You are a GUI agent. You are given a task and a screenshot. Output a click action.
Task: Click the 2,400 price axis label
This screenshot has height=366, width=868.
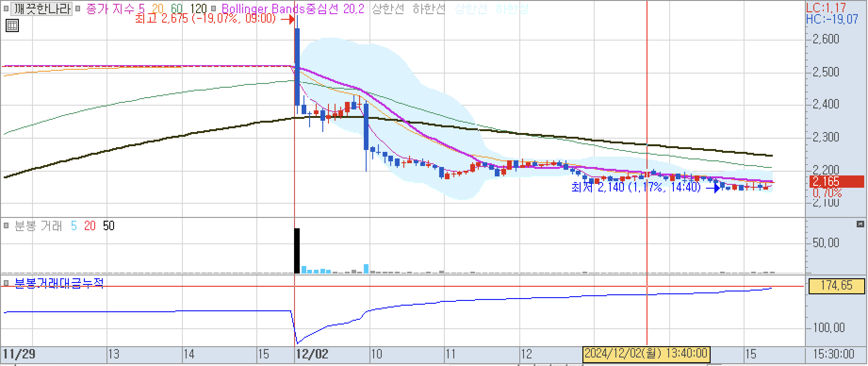pyautogui.click(x=826, y=104)
